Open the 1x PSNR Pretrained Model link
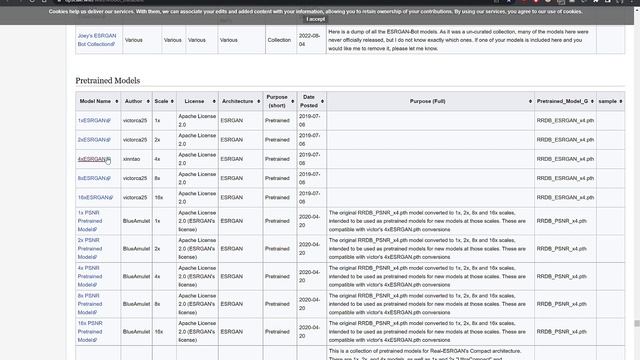Viewport: 640px width, 360px height. (x=90, y=221)
